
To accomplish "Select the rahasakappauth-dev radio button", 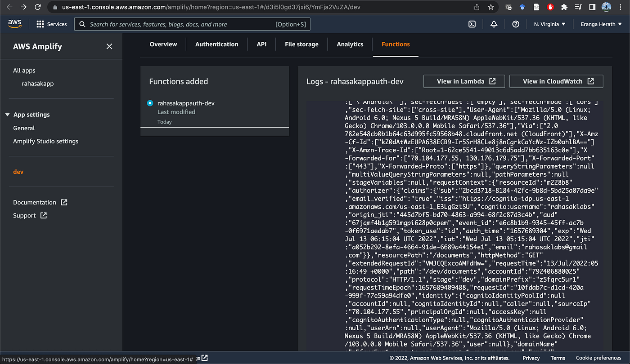I will [150, 103].
